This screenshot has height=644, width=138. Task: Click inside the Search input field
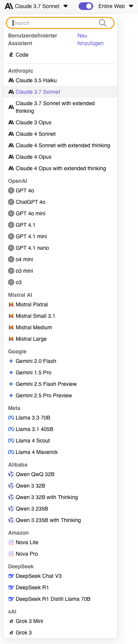pos(54,23)
